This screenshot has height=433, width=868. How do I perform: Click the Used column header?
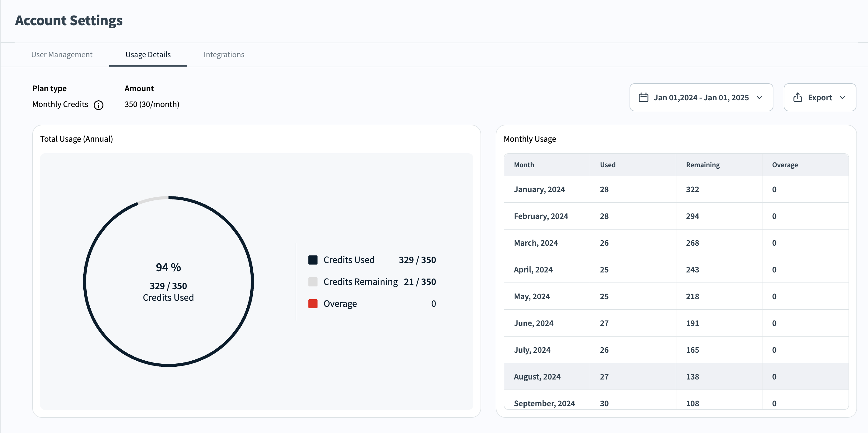click(x=608, y=165)
